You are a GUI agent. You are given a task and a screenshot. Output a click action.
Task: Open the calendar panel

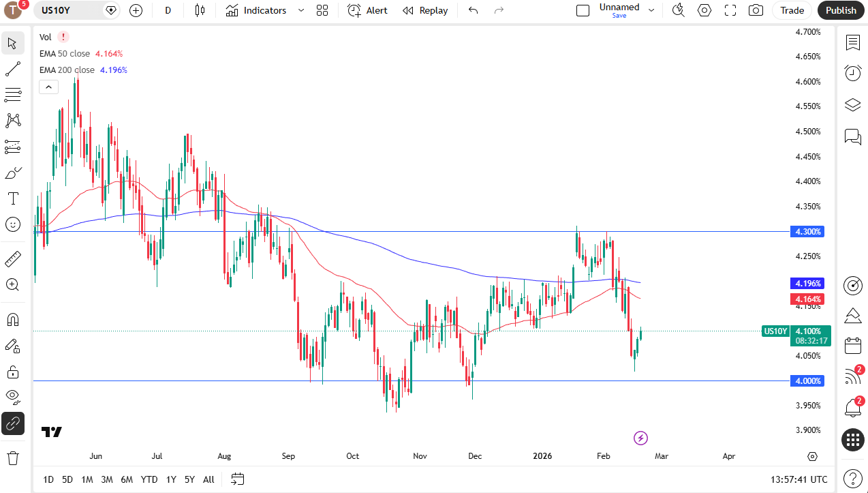coord(853,346)
